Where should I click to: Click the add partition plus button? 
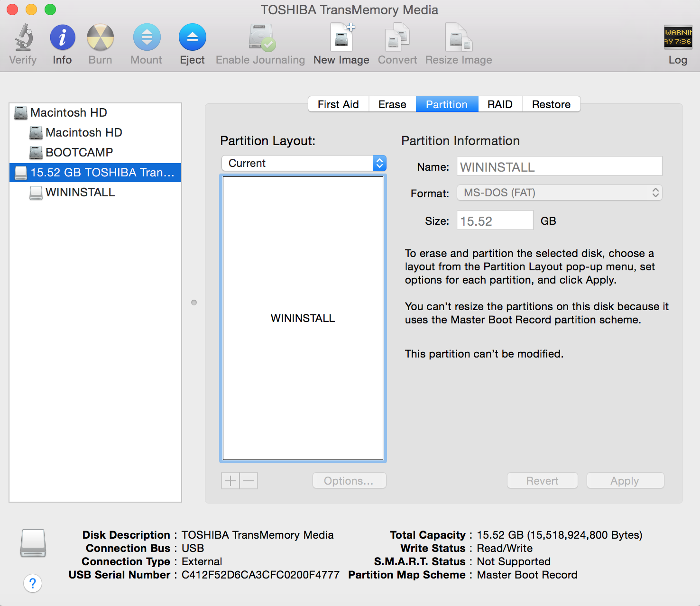(x=230, y=481)
